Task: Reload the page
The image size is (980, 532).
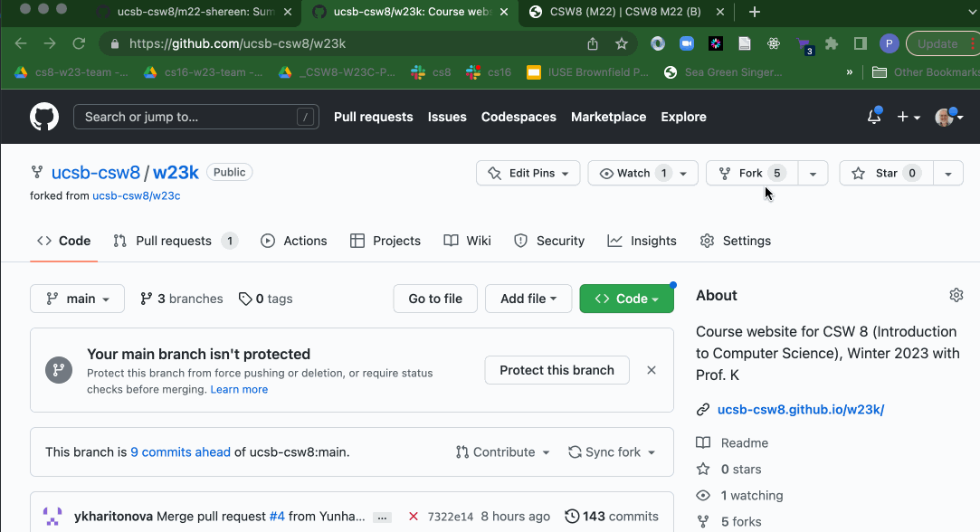Action: (x=79, y=43)
